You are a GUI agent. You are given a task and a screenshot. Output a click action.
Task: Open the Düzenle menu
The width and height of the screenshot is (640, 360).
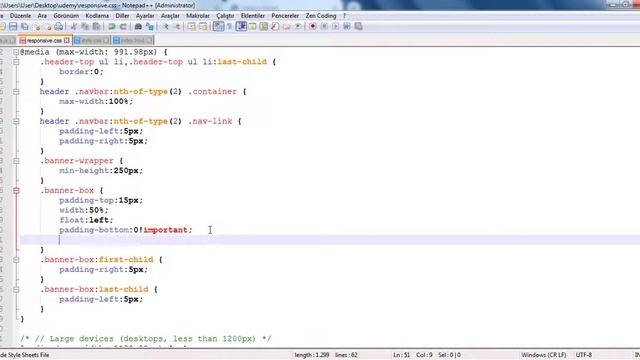[x=20, y=16]
